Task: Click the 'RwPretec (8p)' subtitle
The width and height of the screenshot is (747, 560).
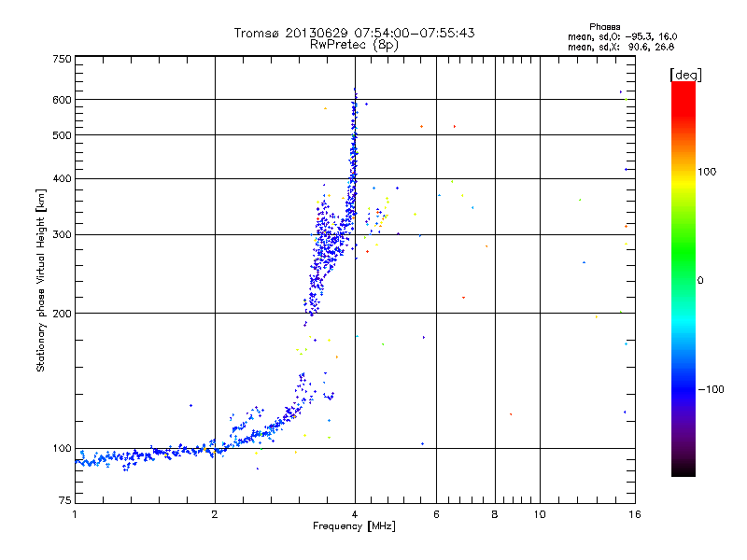Action: pos(354,45)
